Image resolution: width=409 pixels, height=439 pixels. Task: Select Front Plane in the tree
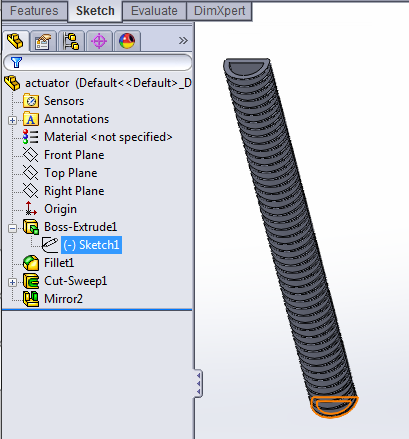[74, 155]
